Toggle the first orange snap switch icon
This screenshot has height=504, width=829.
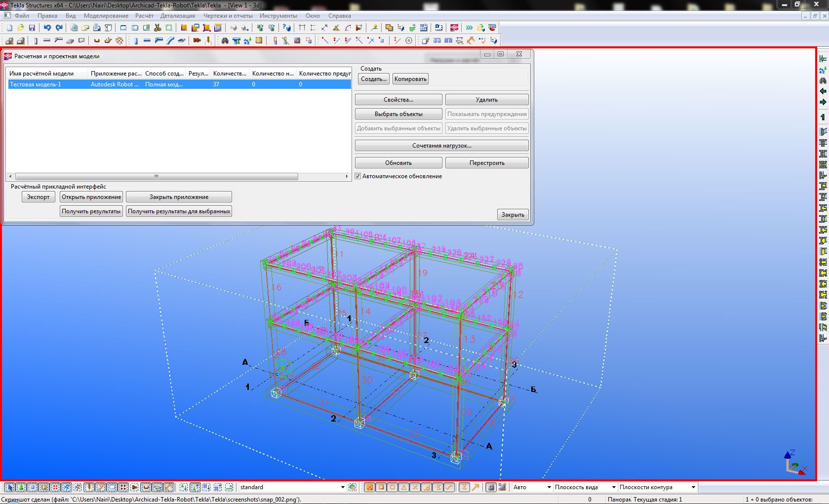point(369,488)
